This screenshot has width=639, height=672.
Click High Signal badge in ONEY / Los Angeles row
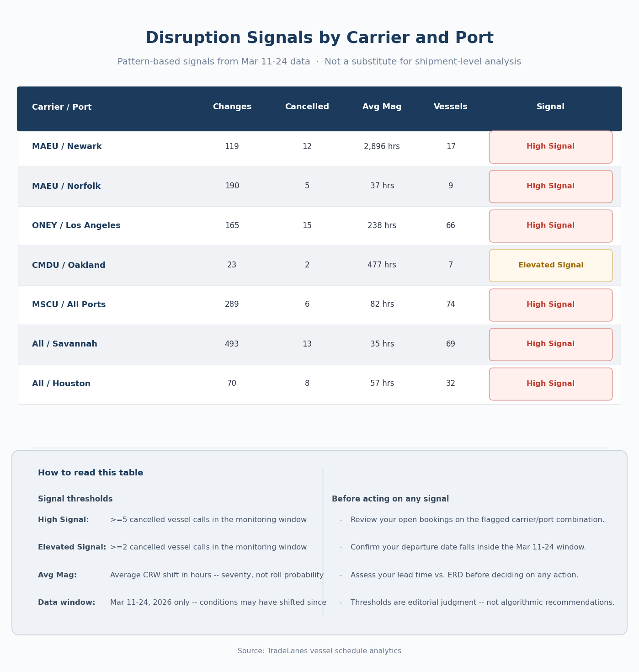pyautogui.click(x=550, y=226)
